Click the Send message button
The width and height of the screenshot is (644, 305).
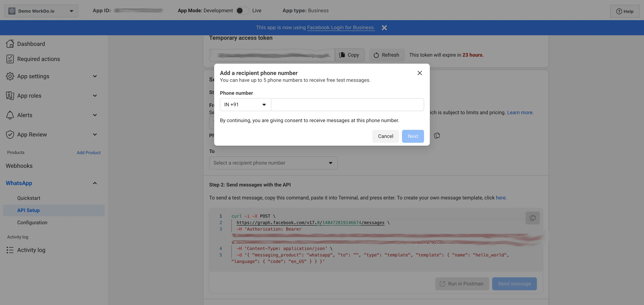click(514, 284)
